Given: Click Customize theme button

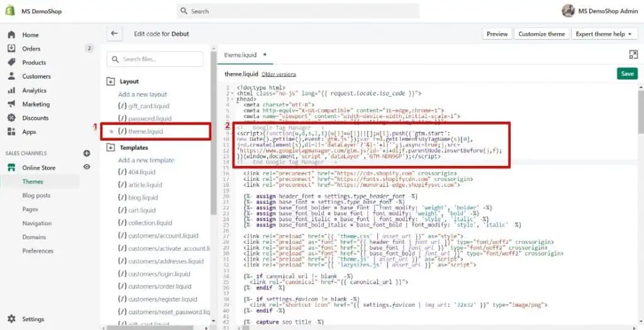Looking at the screenshot, I should 541,34.
